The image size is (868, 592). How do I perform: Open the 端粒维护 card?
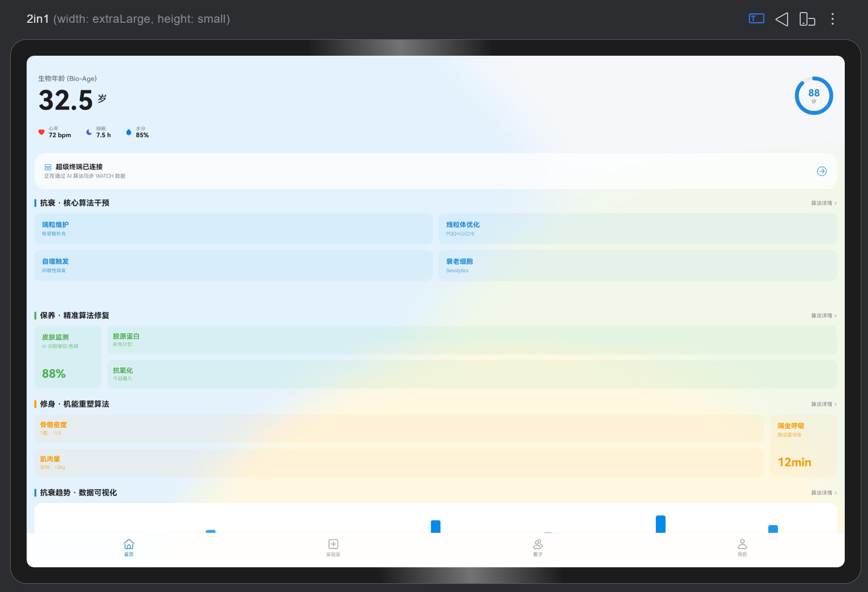click(x=233, y=229)
